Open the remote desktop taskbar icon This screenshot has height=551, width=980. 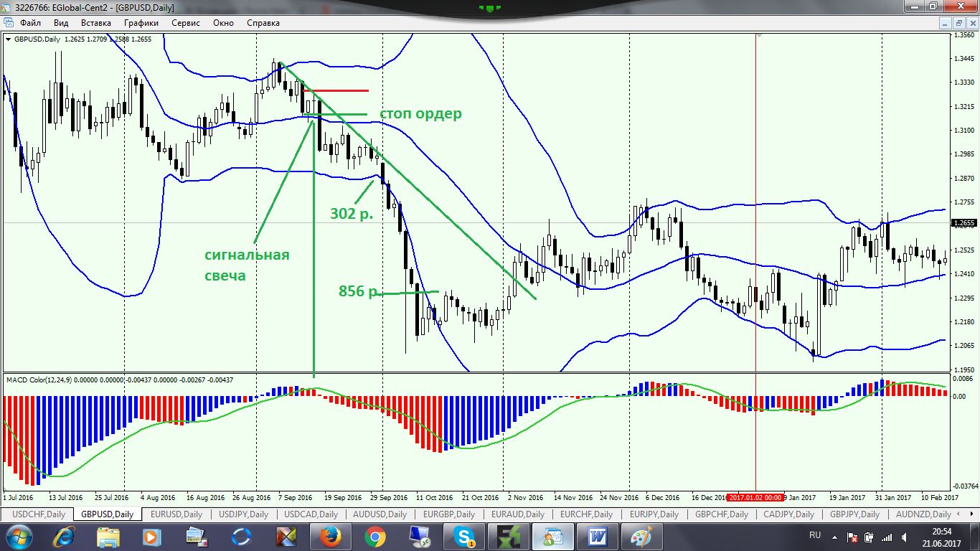coord(418,536)
